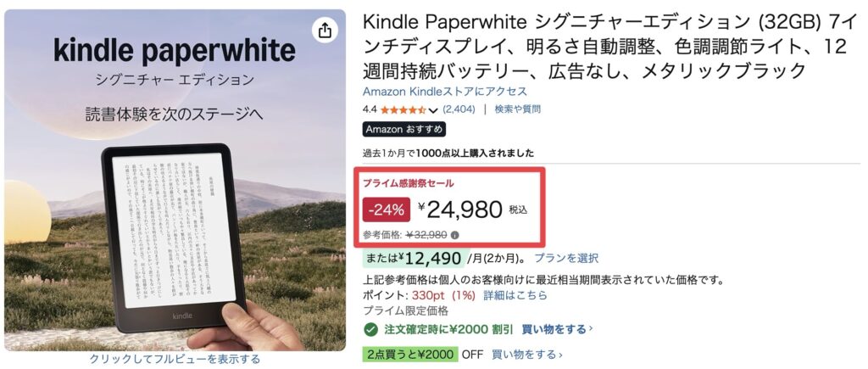Open プランを選択 installment plan link
The image size is (868, 369).
(x=570, y=259)
